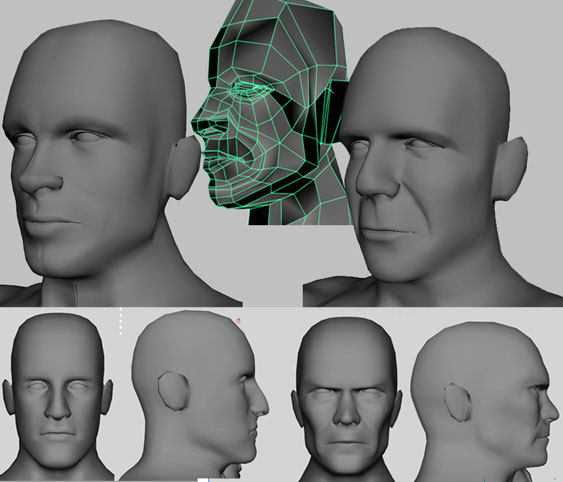The image size is (563, 482).
Task: Click the small white-blue bar at bottom edge
Action: pos(204,480)
